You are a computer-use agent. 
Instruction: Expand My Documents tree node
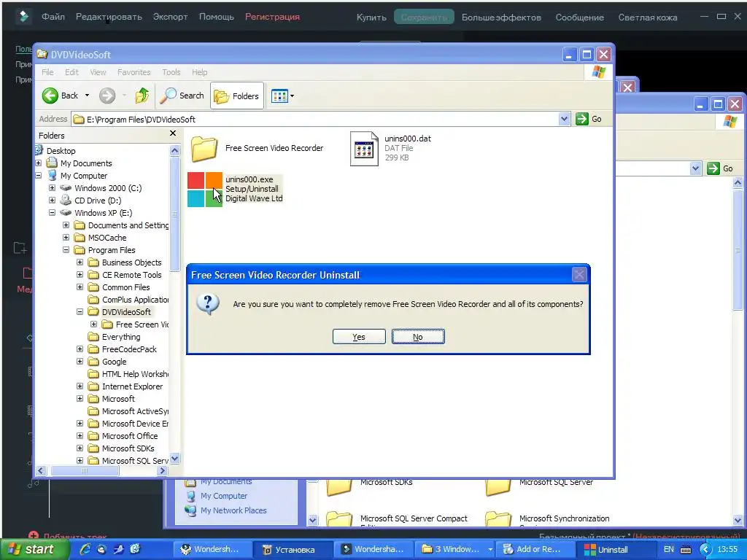coord(39,163)
